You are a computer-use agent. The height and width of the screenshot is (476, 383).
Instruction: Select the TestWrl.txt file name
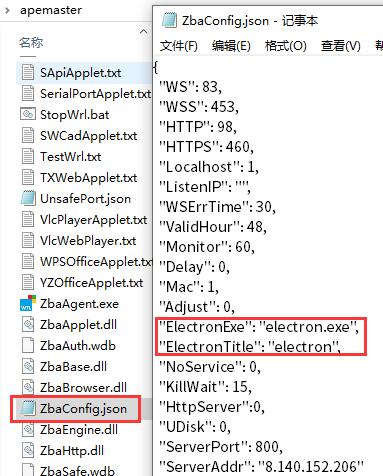click(x=71, y=157)
